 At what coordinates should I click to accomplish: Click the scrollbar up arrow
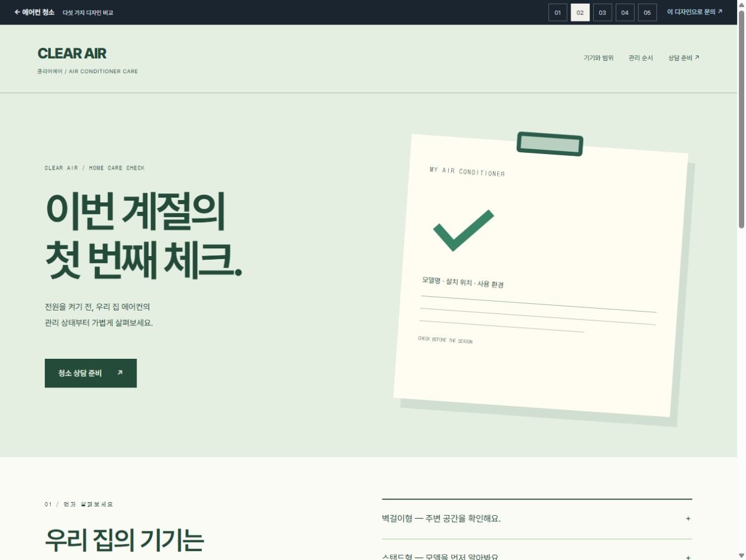click(x=741, y=5)
